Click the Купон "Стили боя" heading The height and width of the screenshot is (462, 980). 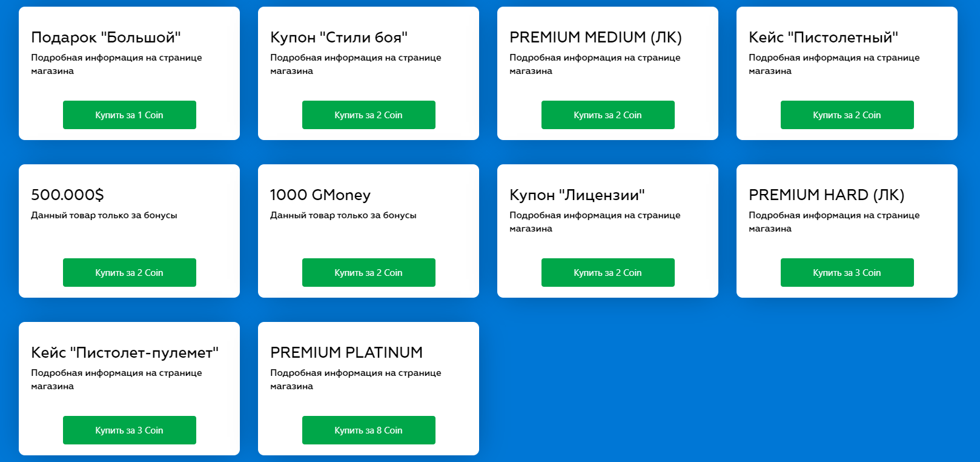pyautogui.click(x=339, y=38)
